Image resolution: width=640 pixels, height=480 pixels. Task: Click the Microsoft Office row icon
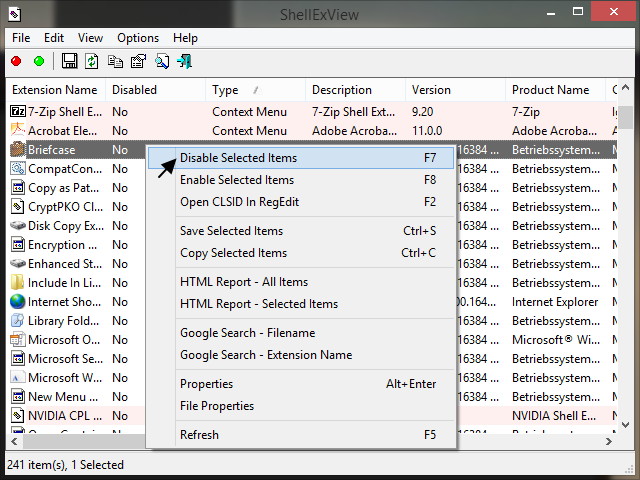(18, 339)
